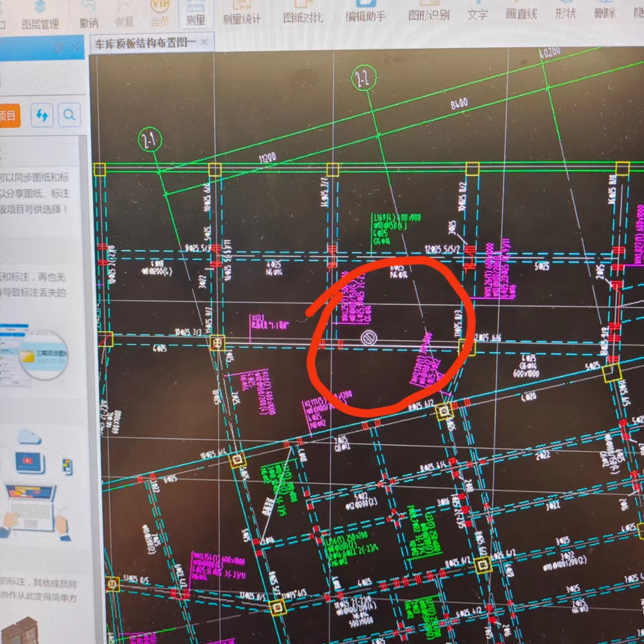The height and width of the screenshot is (644, 644).
Task: Select the 文字 text annotation tool
Action: [x=477, y=10]
